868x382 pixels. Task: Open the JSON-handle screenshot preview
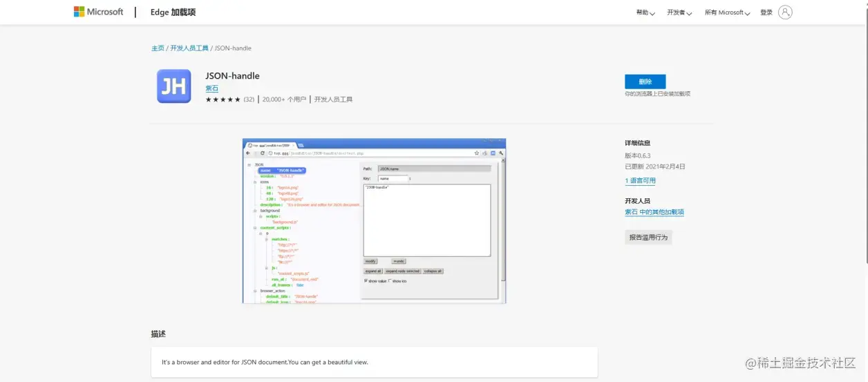(374, 221)
